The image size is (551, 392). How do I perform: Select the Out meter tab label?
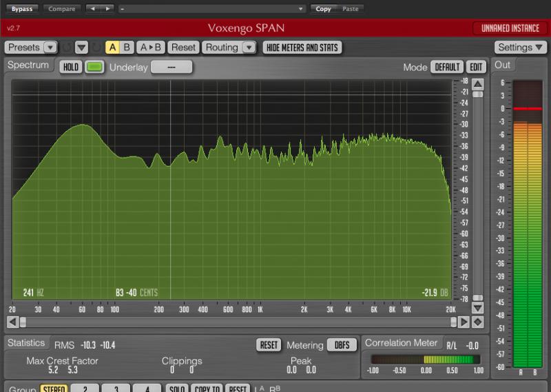502,65
